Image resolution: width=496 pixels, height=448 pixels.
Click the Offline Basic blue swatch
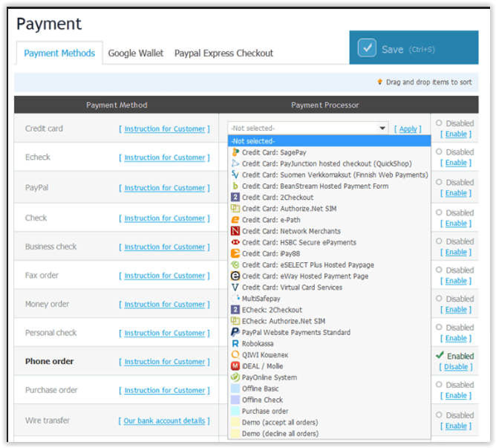[235, 388]
